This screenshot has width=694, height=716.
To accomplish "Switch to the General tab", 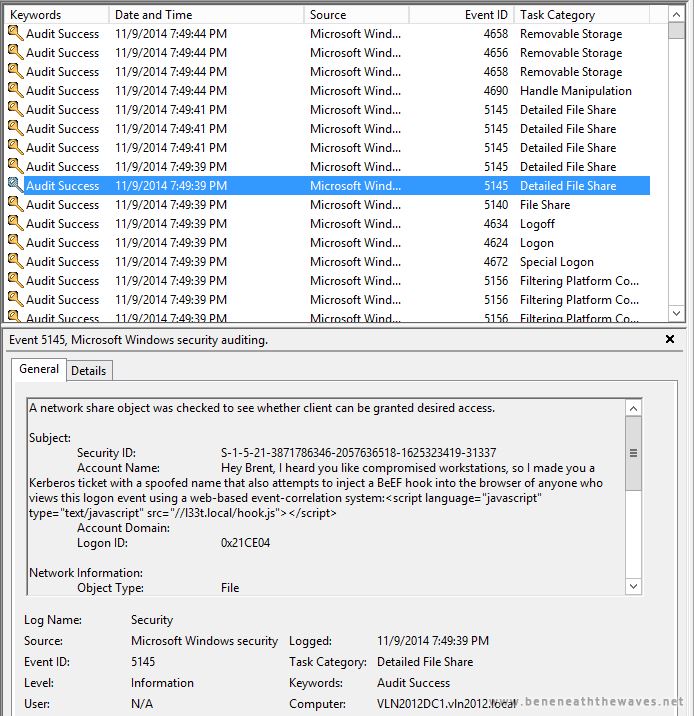I will pyautogui.click(x=39, y=369).
